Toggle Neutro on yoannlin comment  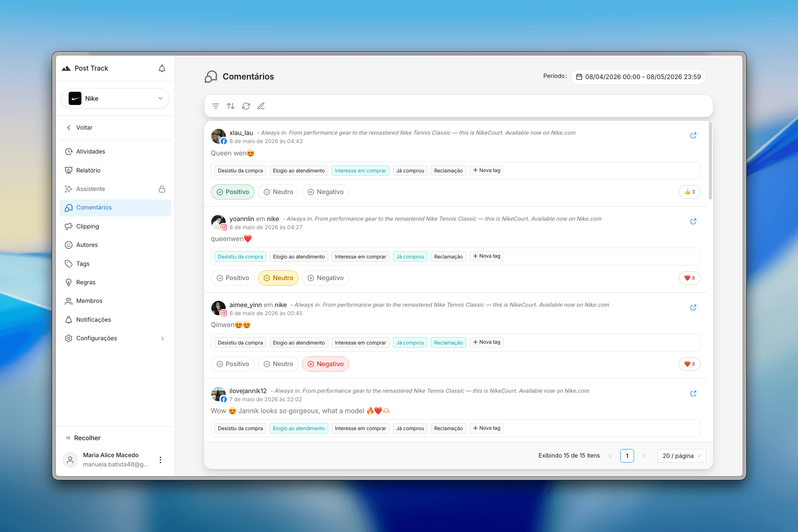click(278, 278)
